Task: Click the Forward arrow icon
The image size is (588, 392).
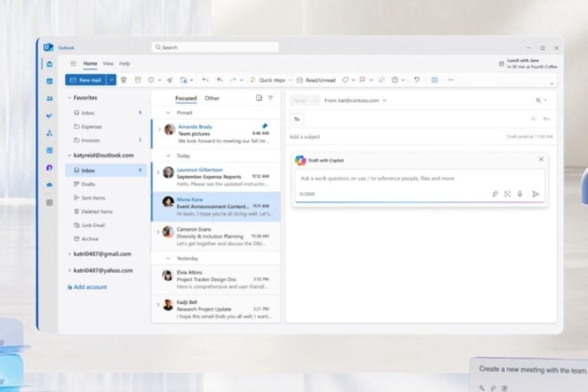Action: pyautogui.click(x=233, y=80)
